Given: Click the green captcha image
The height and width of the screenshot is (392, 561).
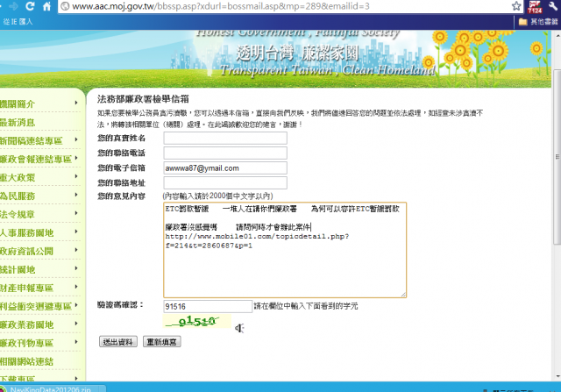Looking at the screenshot, I should [x=197, y=321].
